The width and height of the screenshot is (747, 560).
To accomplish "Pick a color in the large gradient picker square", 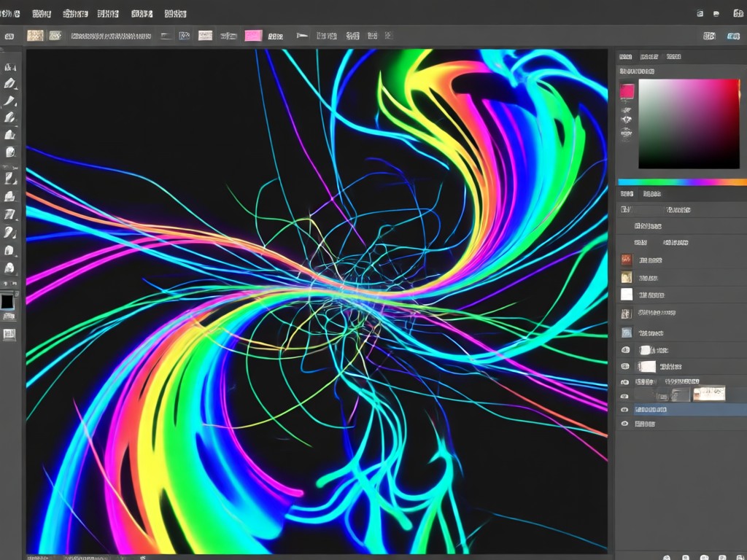I will pyautogui.click(x=689, y=124).
